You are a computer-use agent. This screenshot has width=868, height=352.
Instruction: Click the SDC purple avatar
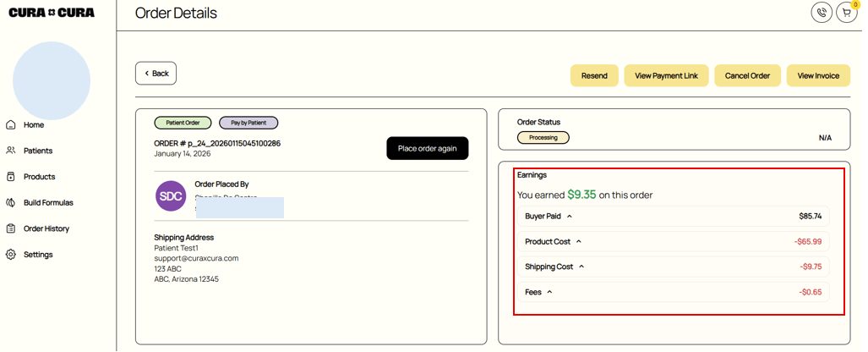171,195
